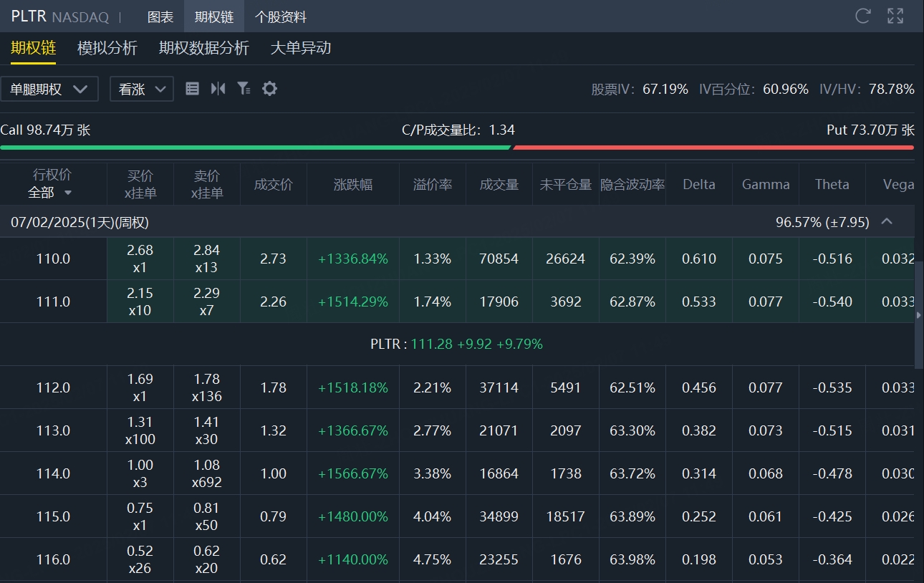Click the IV/HV 78.78% value

(x=892, y=89)
